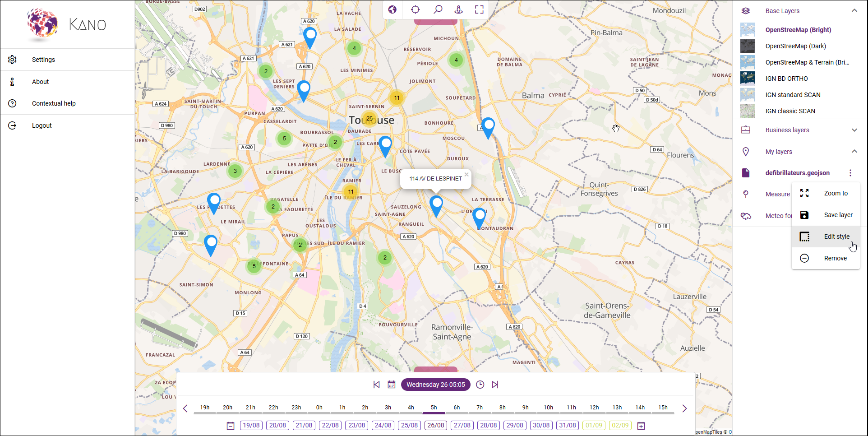Click the Meteo forecast layers category
Image resolution: width=868 pixels, height=436 pixels.
point(779,216)
